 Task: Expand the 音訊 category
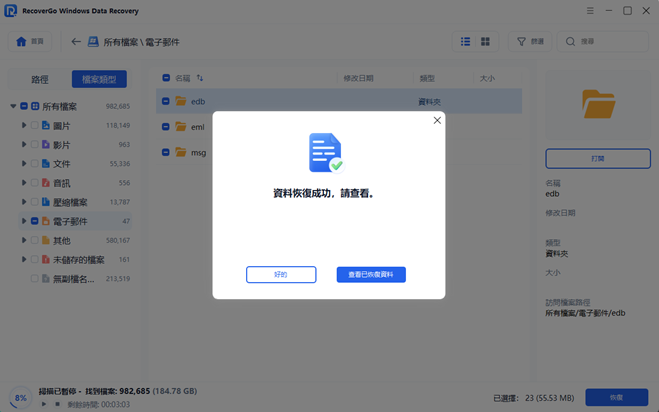[x=24, y=183]
